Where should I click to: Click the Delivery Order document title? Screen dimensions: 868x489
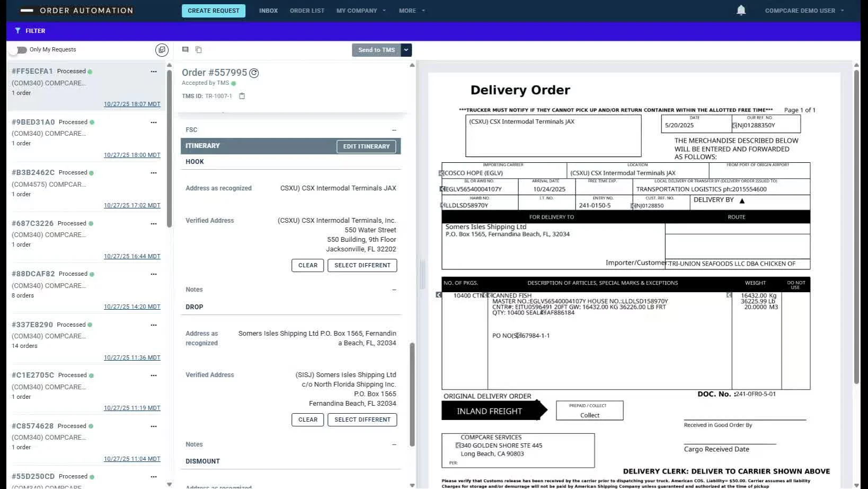tap(520, 90)
